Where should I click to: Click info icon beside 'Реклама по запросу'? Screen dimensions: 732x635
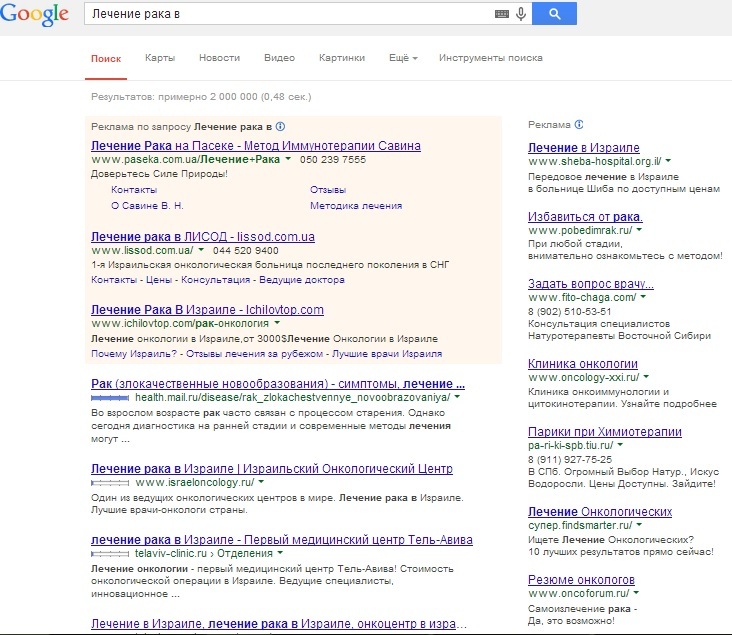[281, 127]
